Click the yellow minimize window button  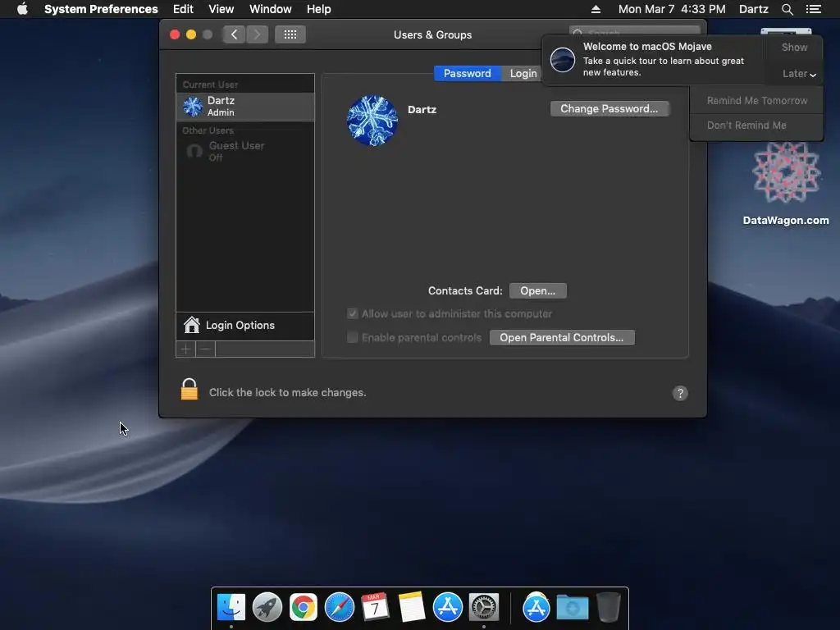tap(190, 34)
